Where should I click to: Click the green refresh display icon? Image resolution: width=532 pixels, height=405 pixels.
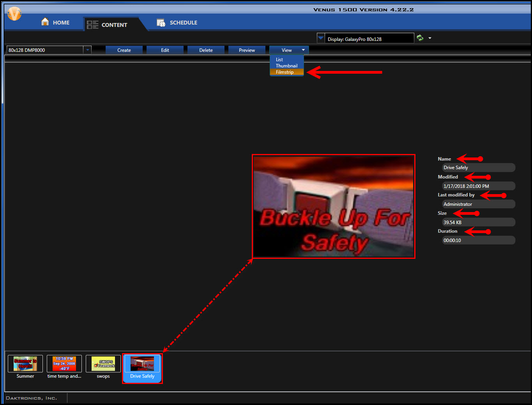click(420, 38)
